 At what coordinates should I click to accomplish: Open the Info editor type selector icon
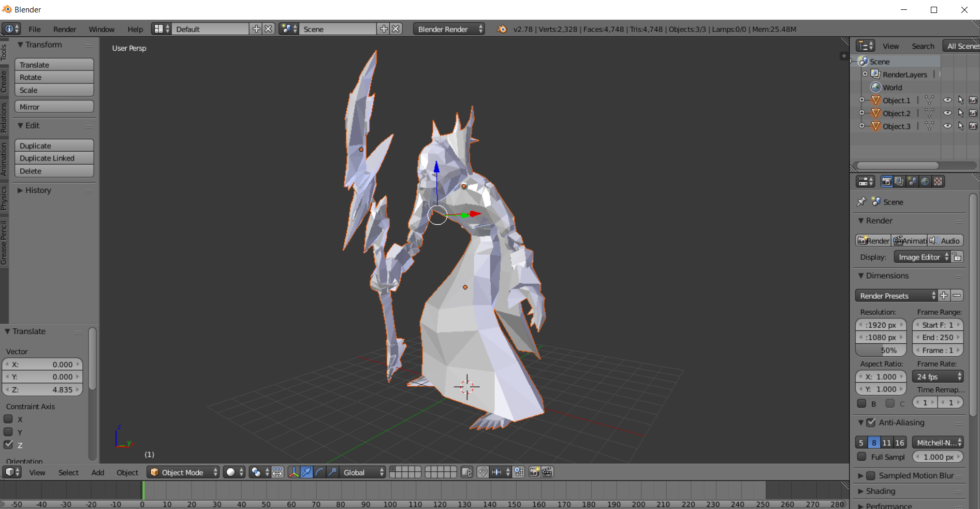pyautogui.click(x=11, y=29)
